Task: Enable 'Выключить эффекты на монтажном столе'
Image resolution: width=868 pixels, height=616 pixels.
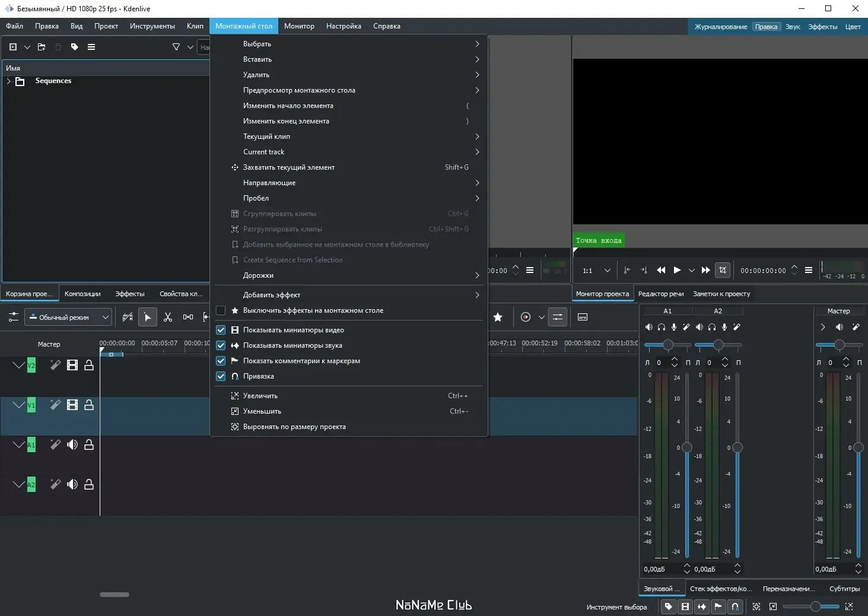Action: pos(221,310)
